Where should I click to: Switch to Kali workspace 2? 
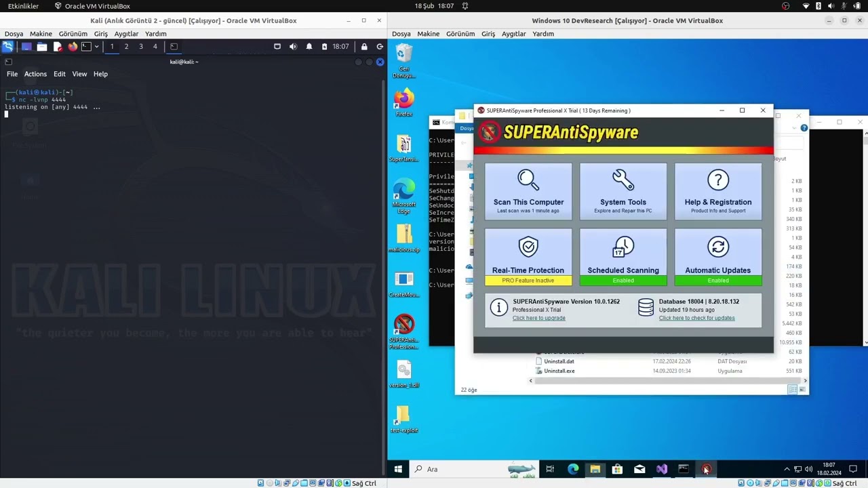[x=126, y=47]
